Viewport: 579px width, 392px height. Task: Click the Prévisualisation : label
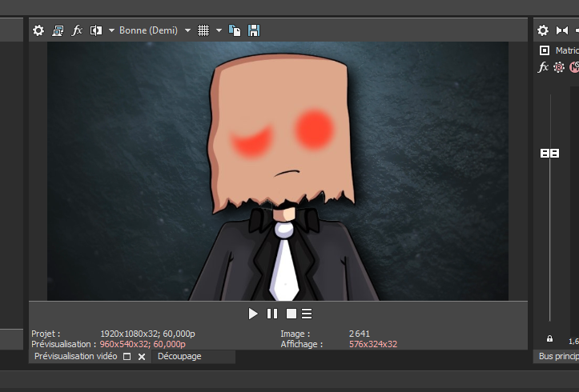[64, 344]
